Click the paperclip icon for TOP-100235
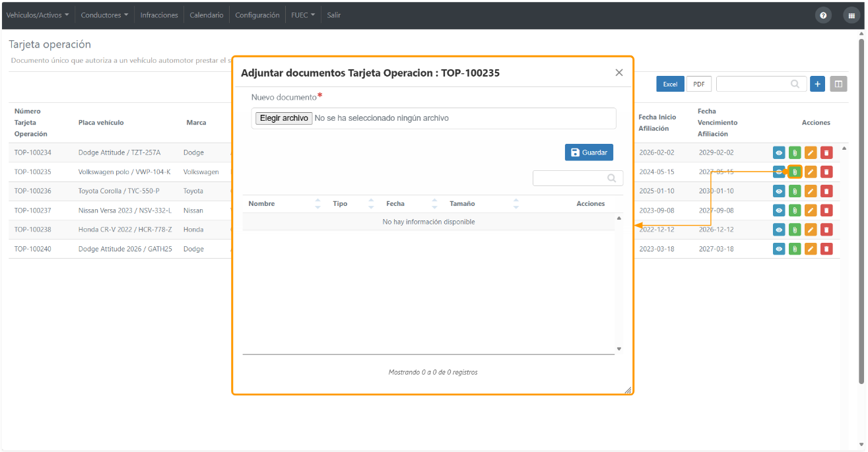 pyautogui.click(x=795, y=172)
